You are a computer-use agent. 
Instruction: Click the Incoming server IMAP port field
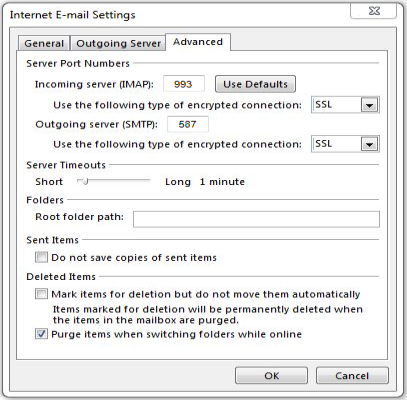click(184, 84)
